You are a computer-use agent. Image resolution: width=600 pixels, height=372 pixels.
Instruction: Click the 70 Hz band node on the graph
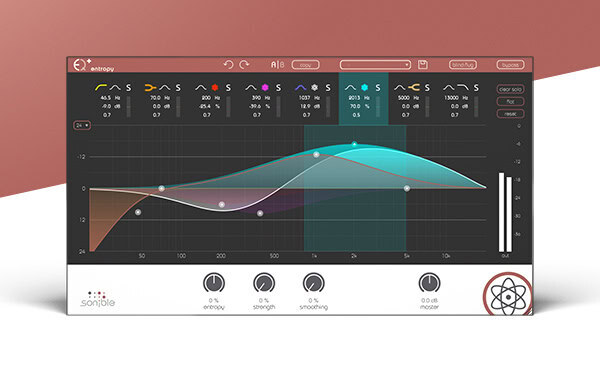click(x=161, y=188)
